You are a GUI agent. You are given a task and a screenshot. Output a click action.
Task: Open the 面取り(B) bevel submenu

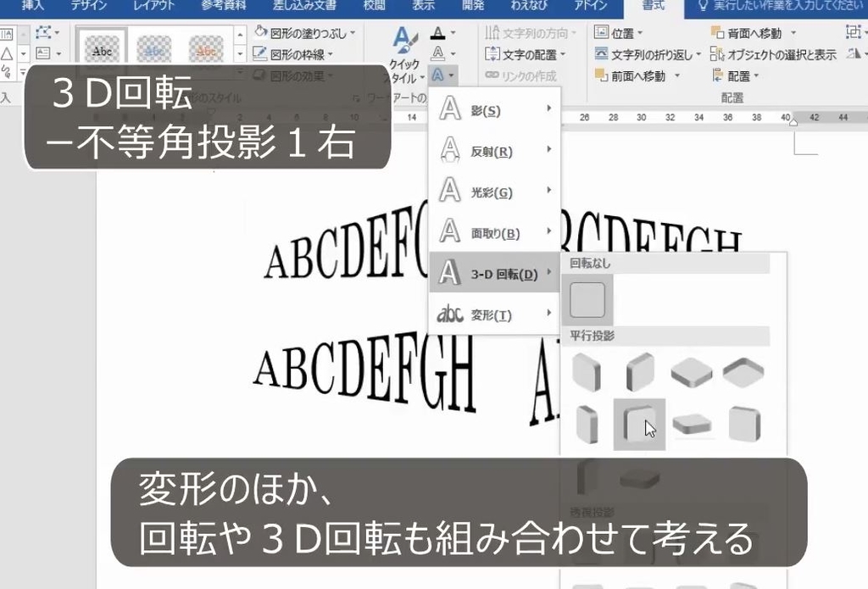point(494,232)
